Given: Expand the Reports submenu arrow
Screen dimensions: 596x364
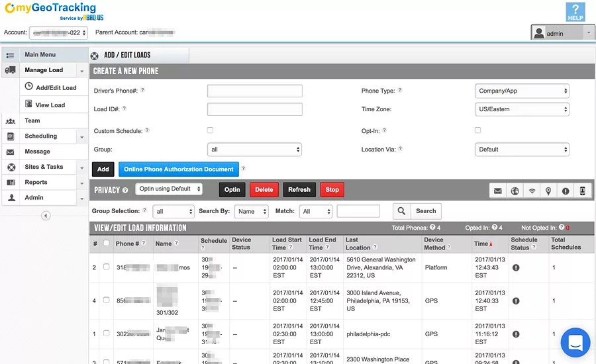Looking at the screenshot, I should pyautogui.click(x=81, y=183).
